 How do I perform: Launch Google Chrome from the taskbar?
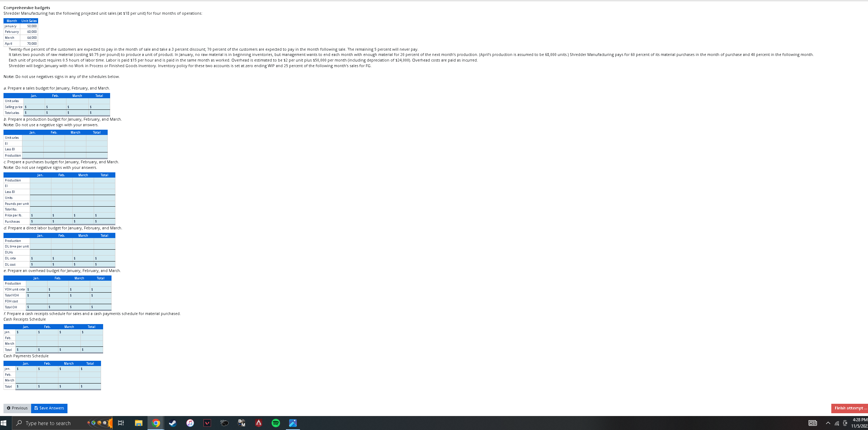click(x=156, y=423)
